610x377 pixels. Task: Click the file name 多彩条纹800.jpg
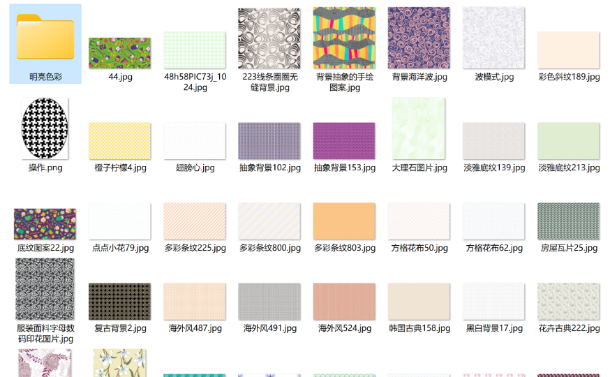coord(270,248)
